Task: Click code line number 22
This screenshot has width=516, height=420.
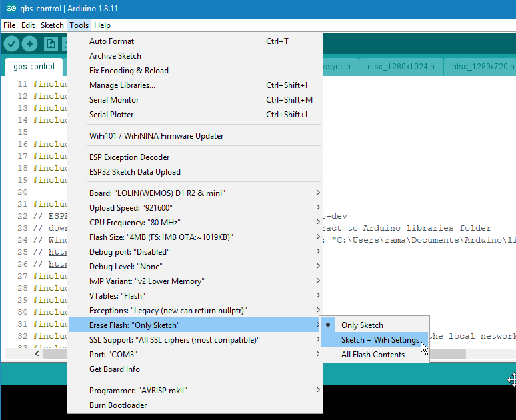Action: (23, 216)
